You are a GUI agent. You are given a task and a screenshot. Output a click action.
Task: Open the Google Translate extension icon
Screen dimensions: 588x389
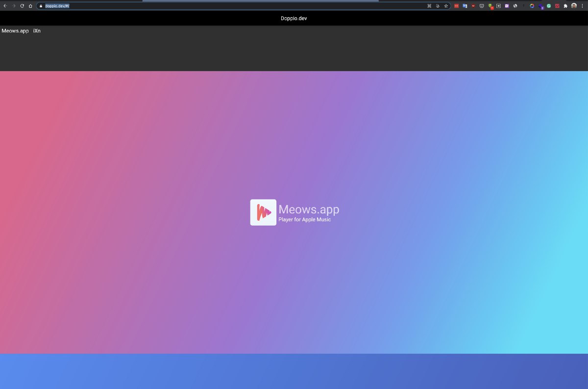[465, 6]
